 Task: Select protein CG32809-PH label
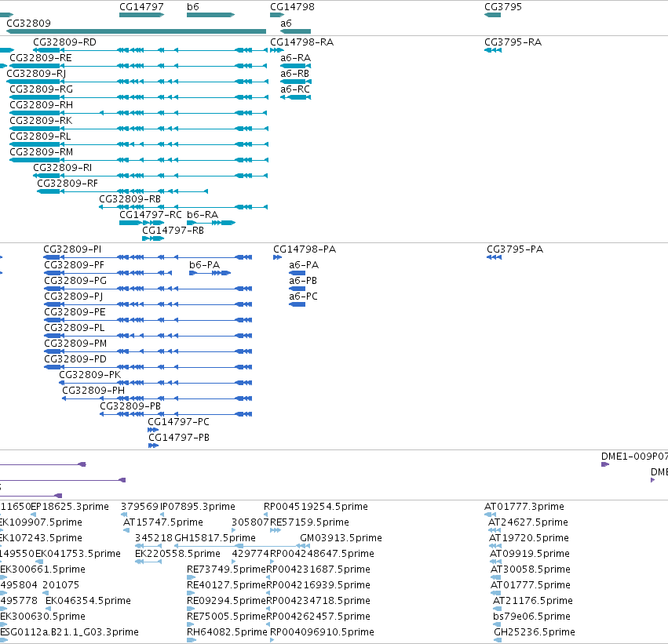[93, 391]
